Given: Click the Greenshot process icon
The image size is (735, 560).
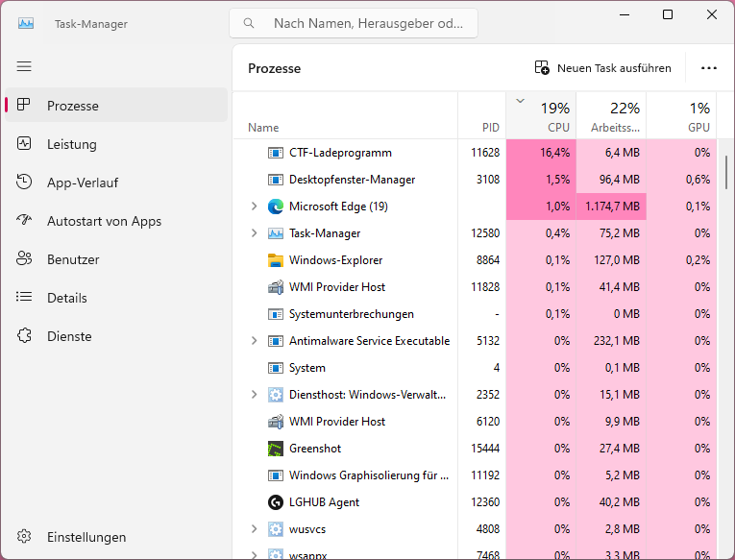Looking at the screenshot, I should point(276,449).
